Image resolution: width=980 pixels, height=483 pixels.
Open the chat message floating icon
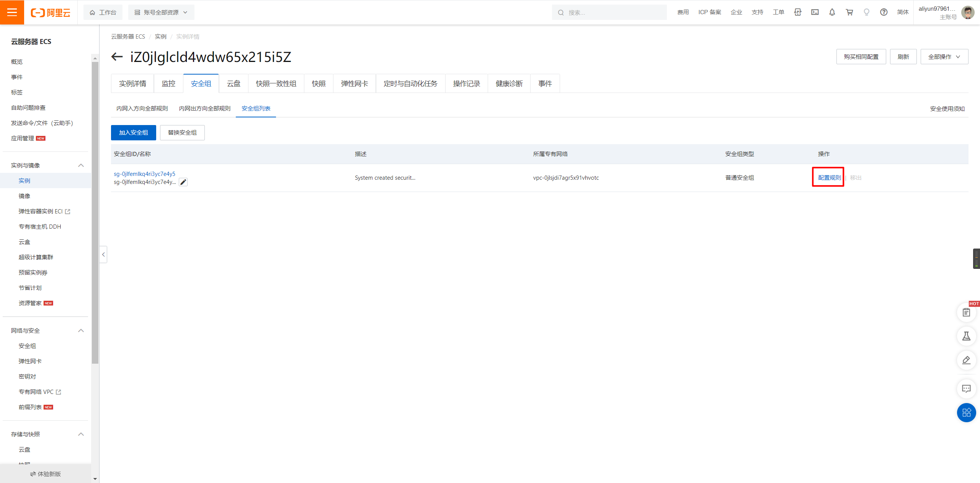967,389
